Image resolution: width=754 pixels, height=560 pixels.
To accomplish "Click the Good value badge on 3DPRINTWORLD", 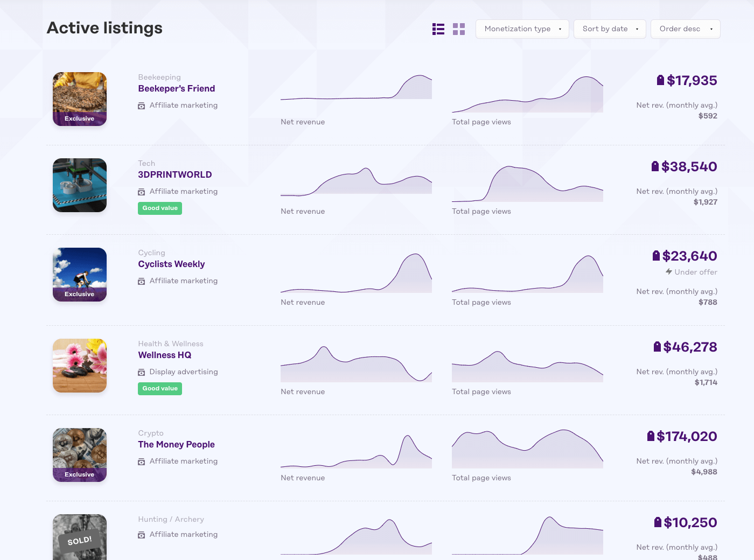I will pos(160,208).
